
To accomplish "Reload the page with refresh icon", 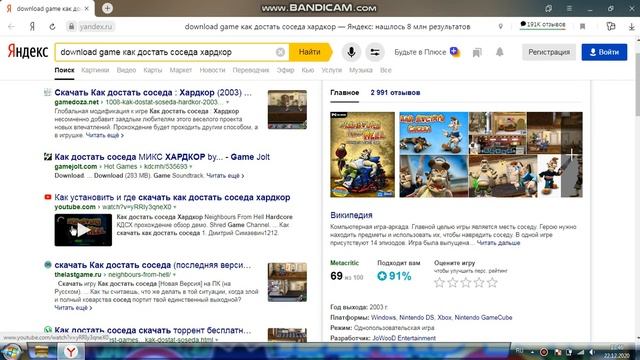I will [x=52, y=27].
